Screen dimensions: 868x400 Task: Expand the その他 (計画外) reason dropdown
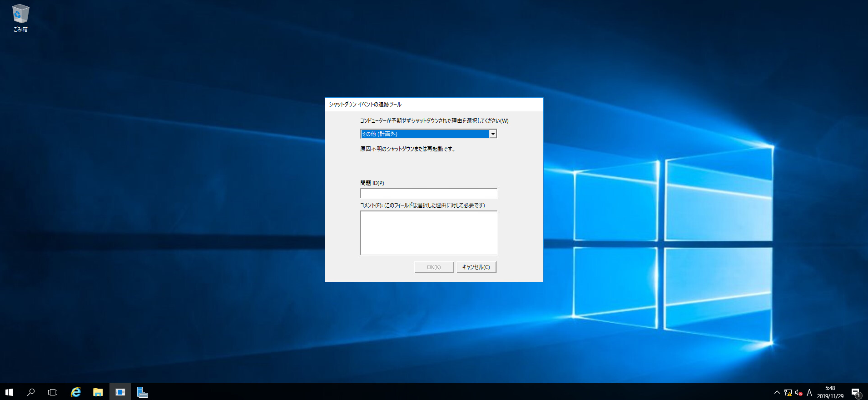[492, 134]
